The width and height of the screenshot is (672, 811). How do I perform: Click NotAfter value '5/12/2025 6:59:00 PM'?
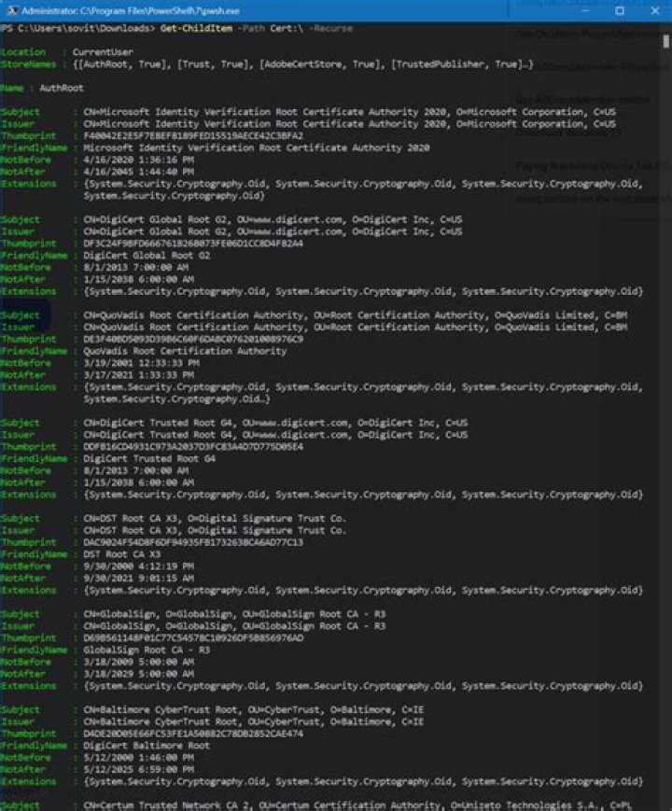click(x=139, y=770)
